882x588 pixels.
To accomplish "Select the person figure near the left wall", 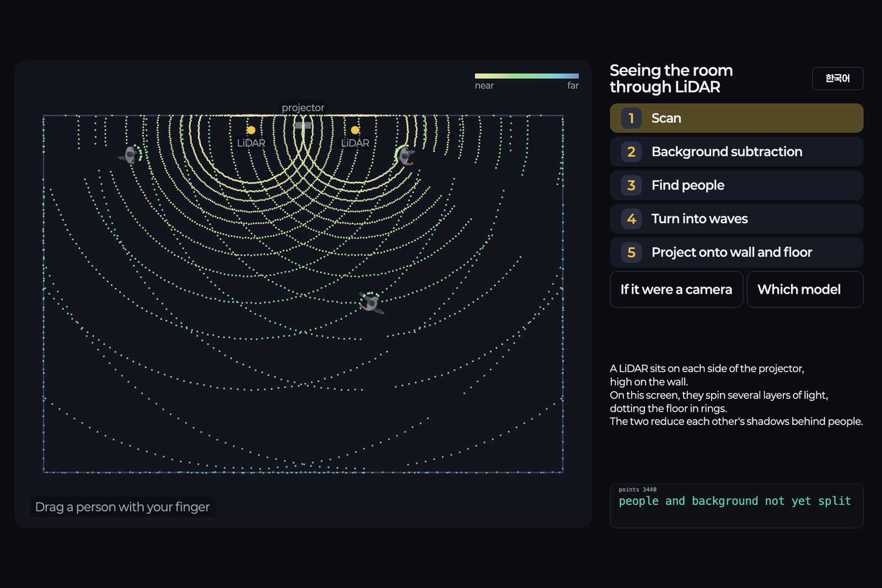I will 130,155.
